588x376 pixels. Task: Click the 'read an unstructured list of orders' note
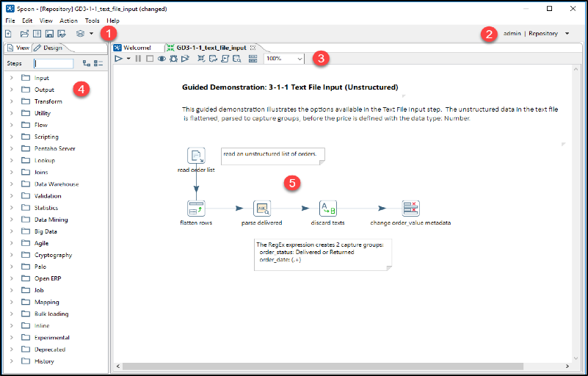click(x=273, y=156)
